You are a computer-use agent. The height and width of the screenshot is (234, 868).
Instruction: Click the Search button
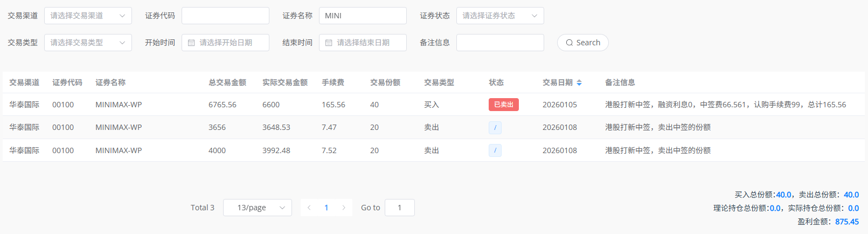(583, 43)
